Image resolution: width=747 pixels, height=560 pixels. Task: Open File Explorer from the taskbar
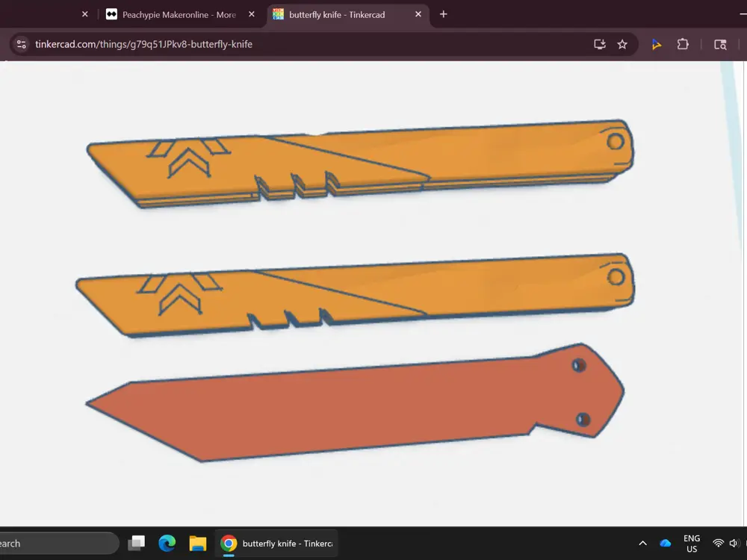197,543
